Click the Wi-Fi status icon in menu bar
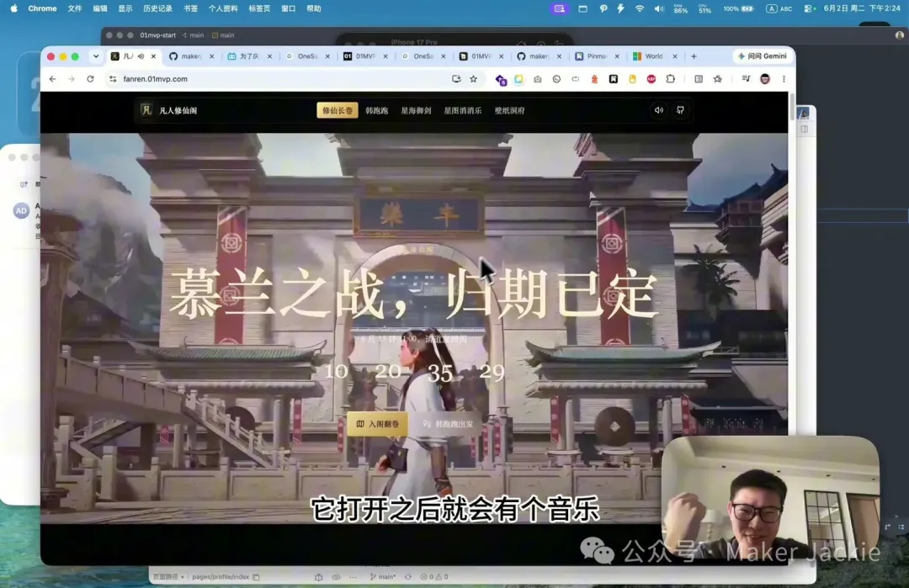Screen dimensions: 909x588 point(640,8)
